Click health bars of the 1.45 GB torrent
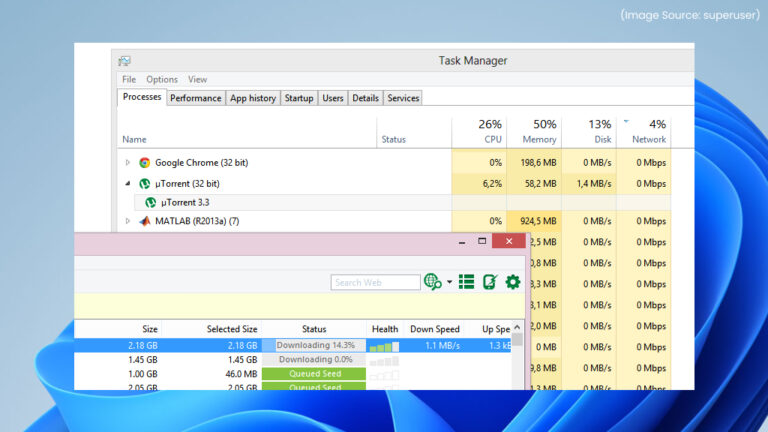 click(384, 361)
